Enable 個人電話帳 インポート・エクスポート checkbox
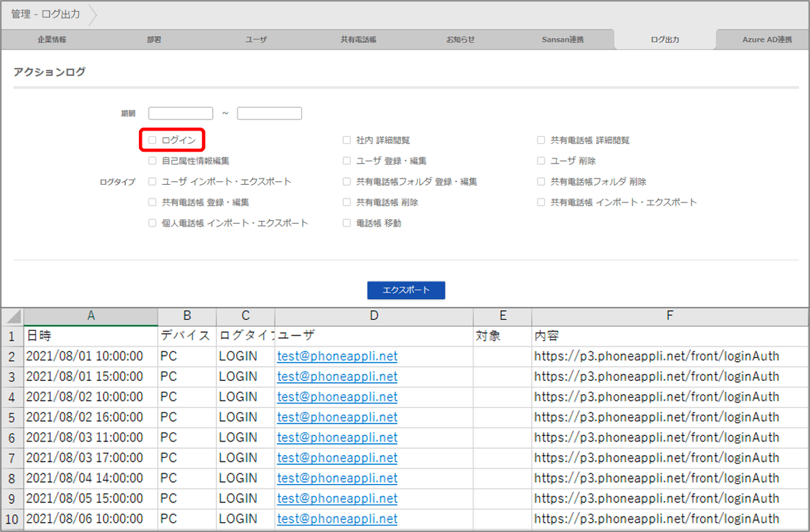 click(x=152, y=223)
